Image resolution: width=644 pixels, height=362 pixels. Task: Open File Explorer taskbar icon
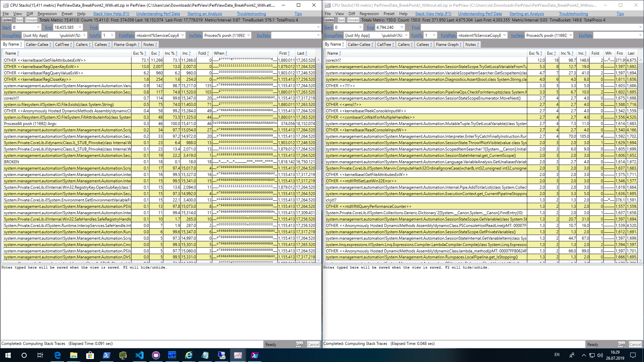coord(73,355)
